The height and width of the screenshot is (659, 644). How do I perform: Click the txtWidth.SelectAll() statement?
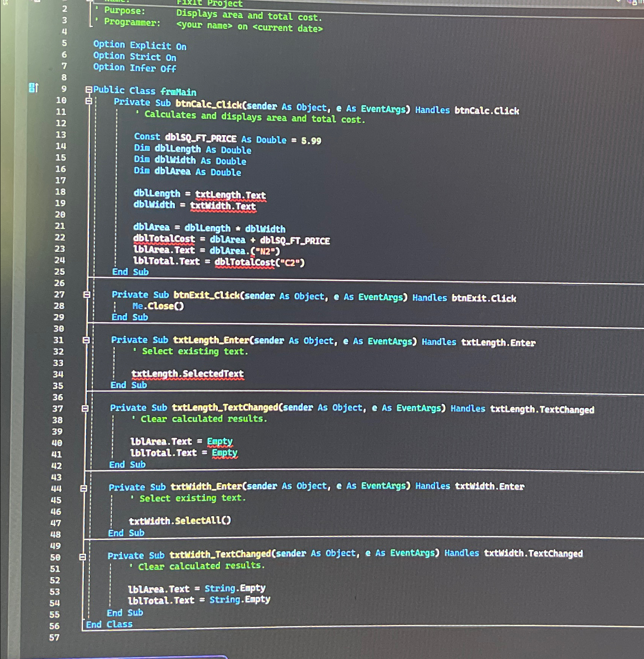pyautogui.click(x=180, y=521)
